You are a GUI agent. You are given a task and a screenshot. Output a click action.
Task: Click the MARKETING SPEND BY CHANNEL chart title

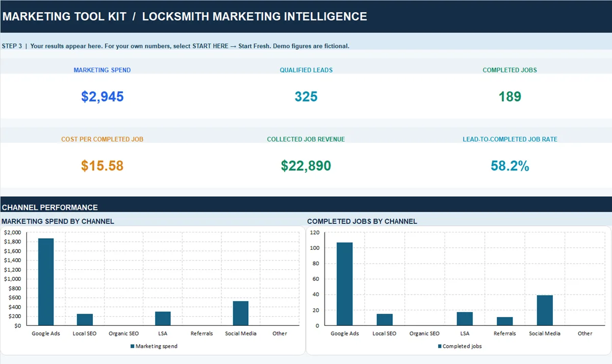pos(58,221)
